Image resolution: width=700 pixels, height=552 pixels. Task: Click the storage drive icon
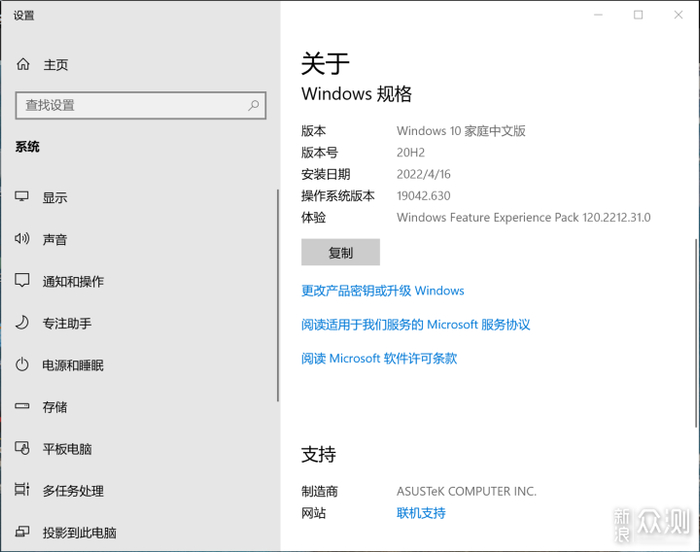(x=22, y=406)
